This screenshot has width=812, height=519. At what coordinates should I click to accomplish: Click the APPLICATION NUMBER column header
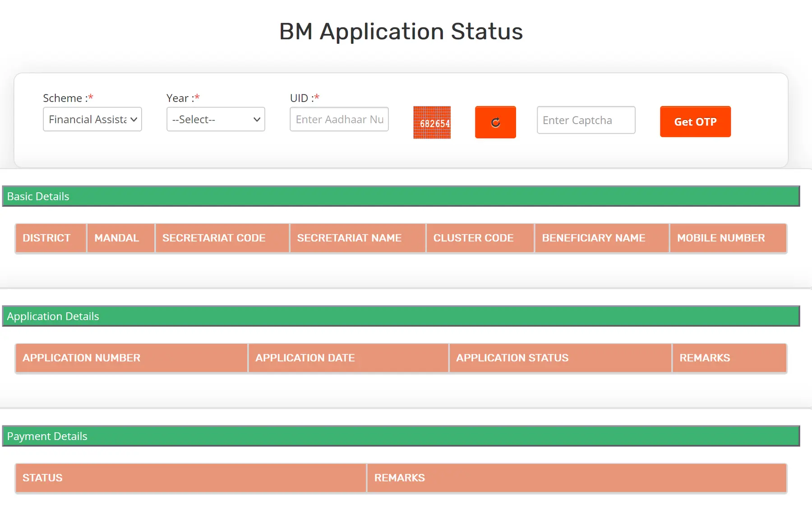(x=81, y=357)
